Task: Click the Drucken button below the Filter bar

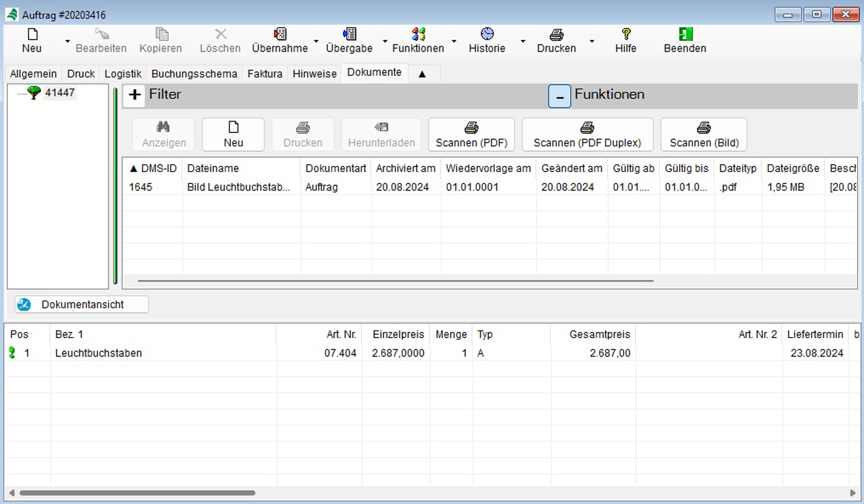Action: click(303, 134)
